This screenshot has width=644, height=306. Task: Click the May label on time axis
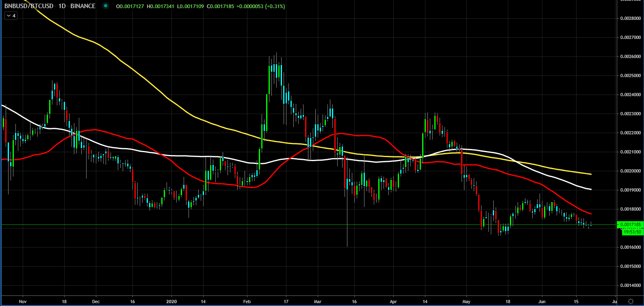coord(466,302)
